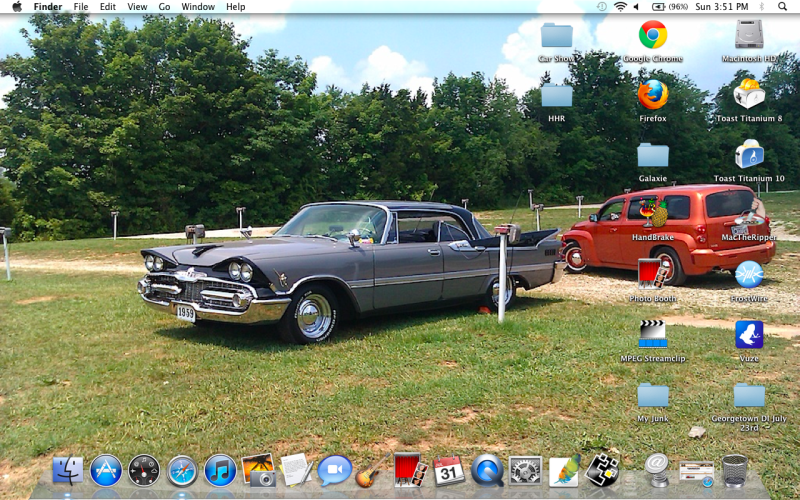The width and height of the screenshot is (800, 500).
Task: Open GarageBand from the Dock
Action: (x=372, y=470)
